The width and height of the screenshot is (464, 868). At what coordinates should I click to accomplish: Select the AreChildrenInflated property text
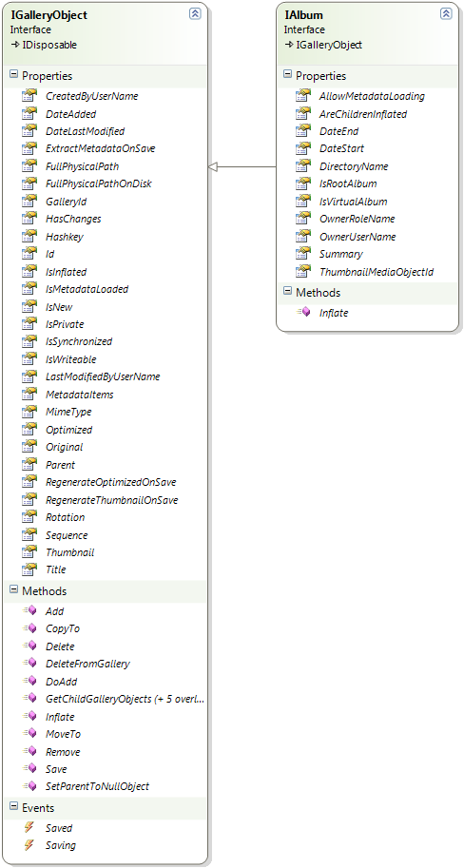tap(363, 113)
